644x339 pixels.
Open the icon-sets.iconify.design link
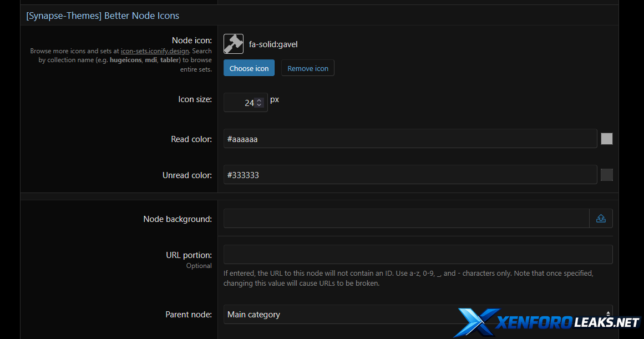(x=155, y=51)
